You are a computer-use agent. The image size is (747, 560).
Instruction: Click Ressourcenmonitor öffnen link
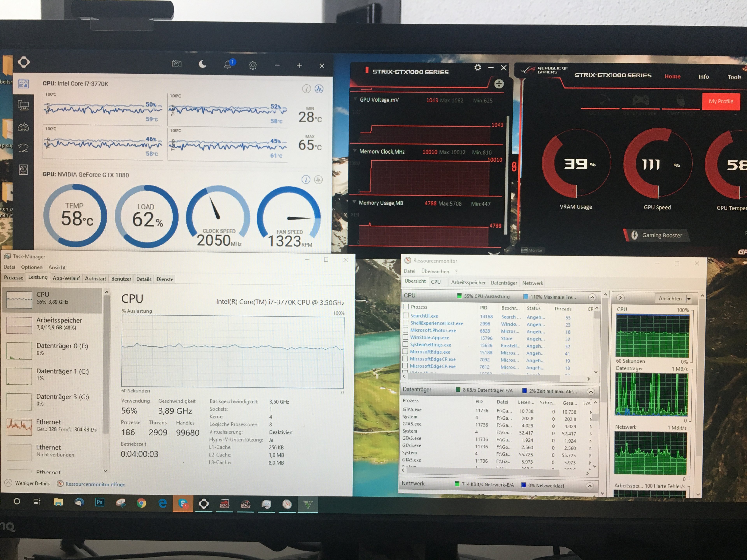(x=95, y=484)
